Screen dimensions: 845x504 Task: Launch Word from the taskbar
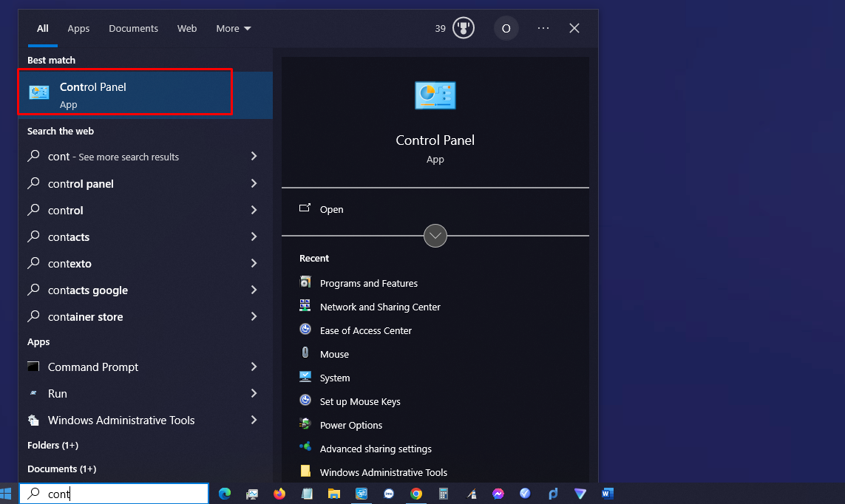point(607,493)
